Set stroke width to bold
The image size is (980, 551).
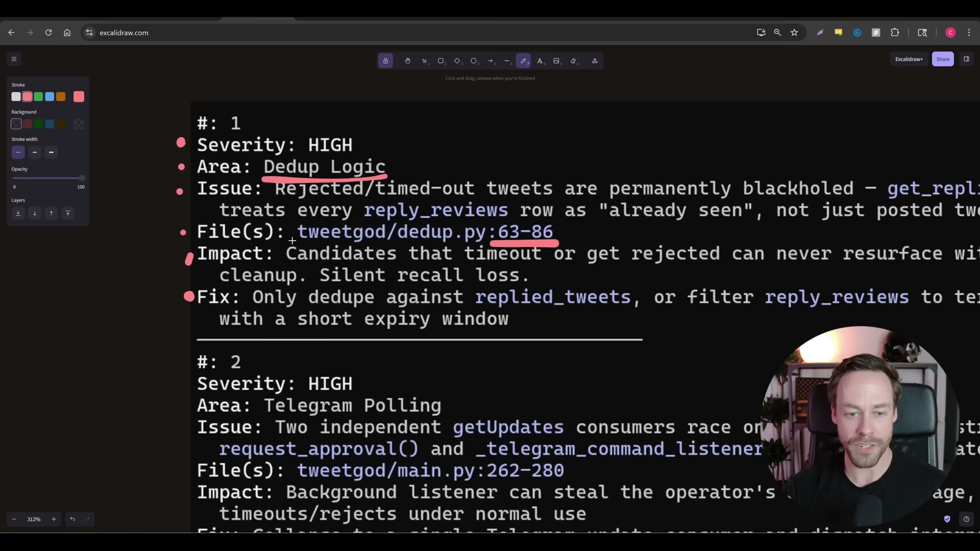pyautogui.click(x=35, y=152)
